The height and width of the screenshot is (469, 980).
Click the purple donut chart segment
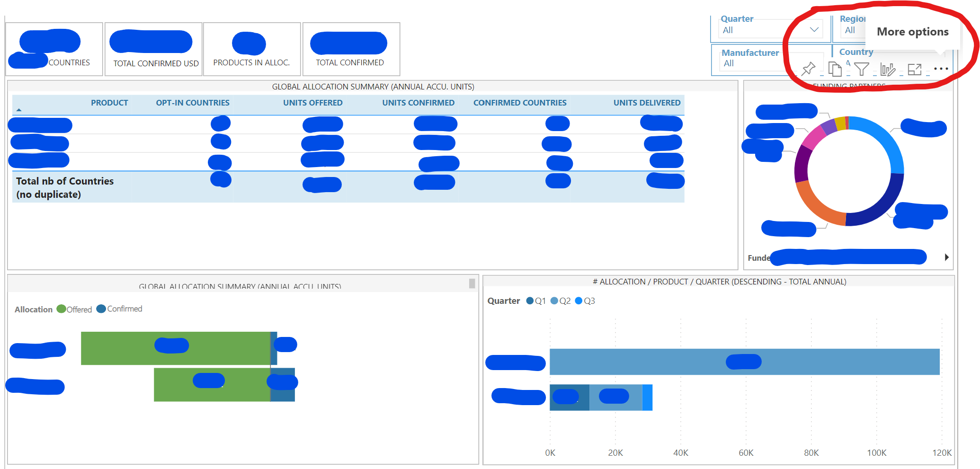(x=801, y=165)
